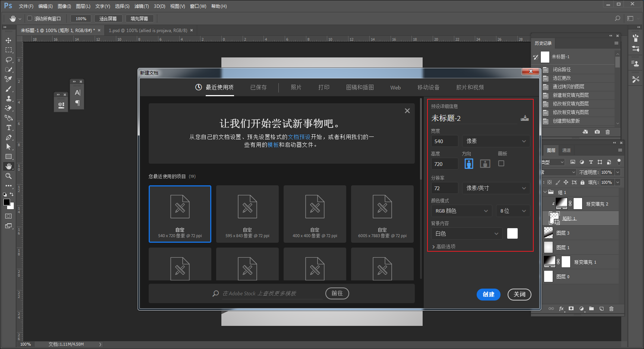Select the Eyedropper tool

[x=9, y=79]
